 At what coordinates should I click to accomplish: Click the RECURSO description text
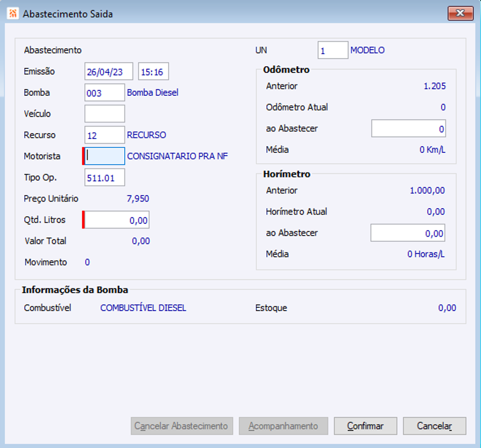tap(146, 135)
